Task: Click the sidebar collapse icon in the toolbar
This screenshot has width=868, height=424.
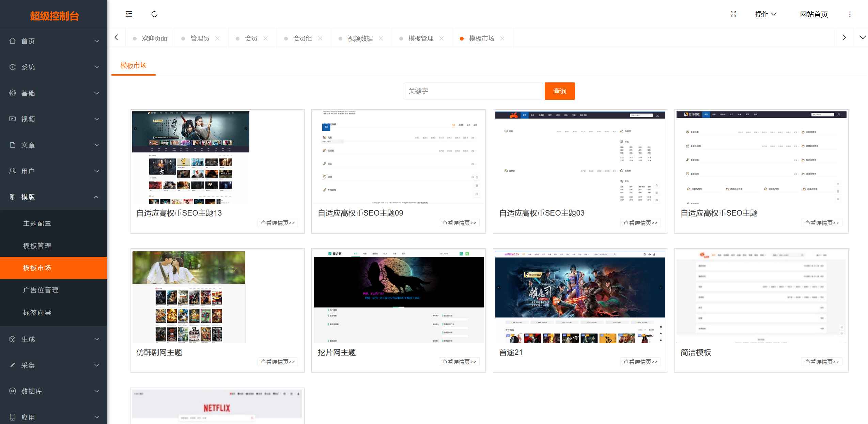Action: [x=129, y=14]
